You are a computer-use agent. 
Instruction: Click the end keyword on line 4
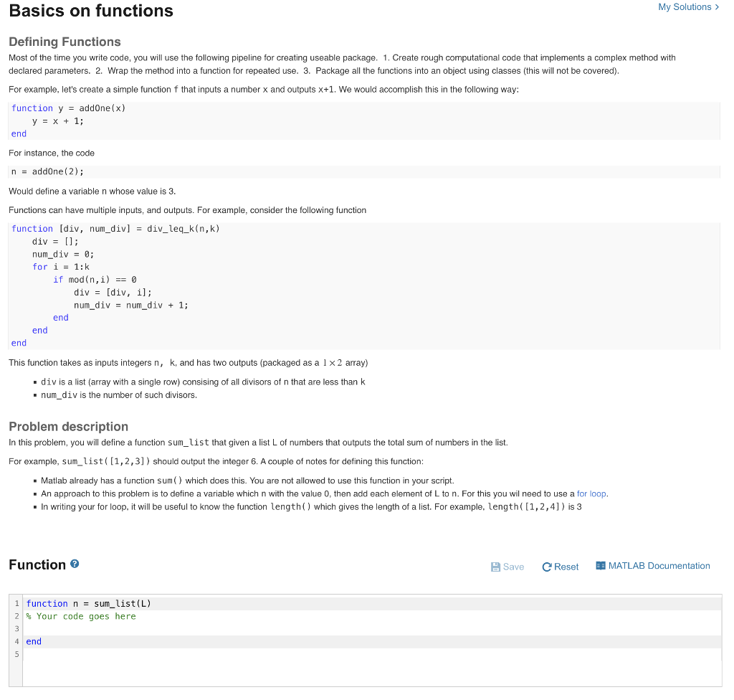(33, 641)
